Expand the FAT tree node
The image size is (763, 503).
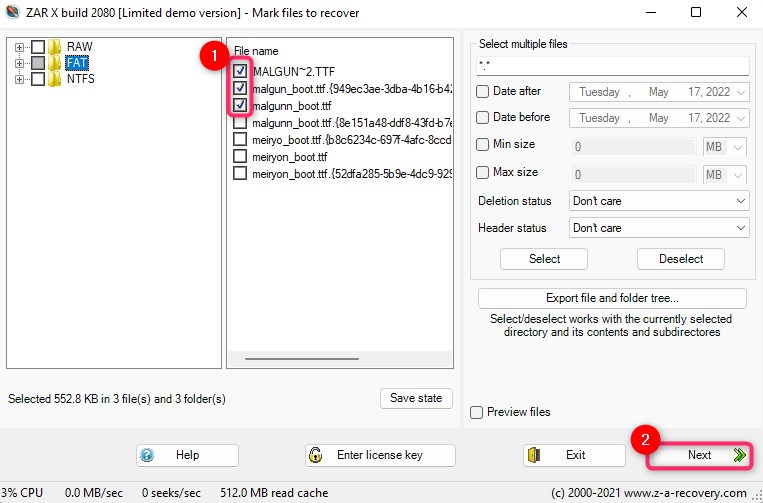19,63
